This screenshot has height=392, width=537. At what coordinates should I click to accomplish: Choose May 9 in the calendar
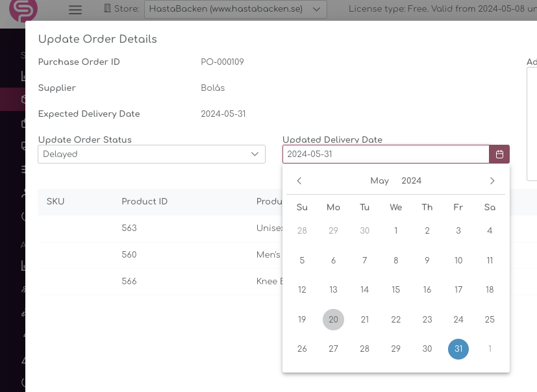[427, 260]
